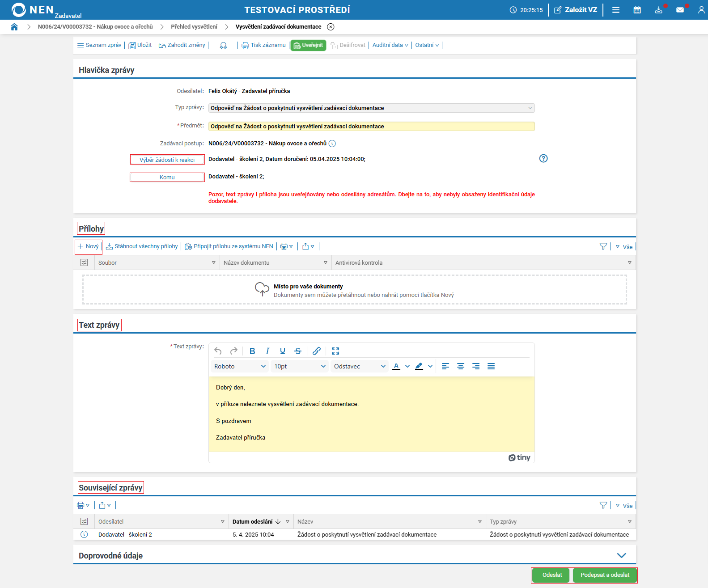Open the calendar icon in header

pos(637,10)
